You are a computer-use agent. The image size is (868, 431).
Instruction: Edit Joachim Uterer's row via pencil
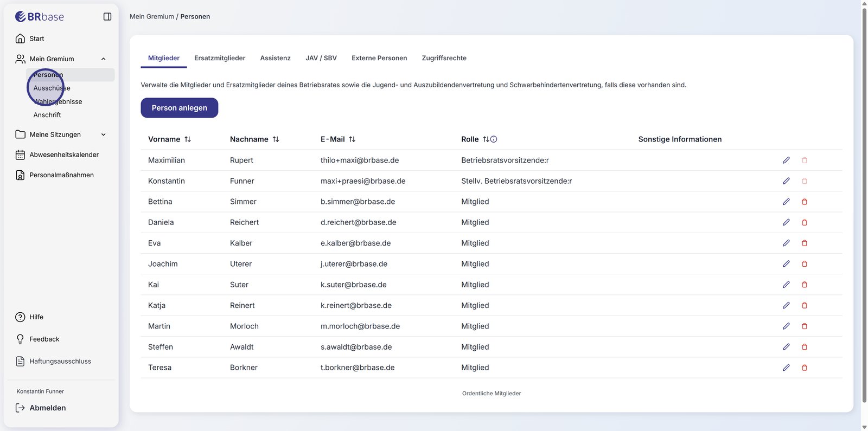click(x=786, y=264)
